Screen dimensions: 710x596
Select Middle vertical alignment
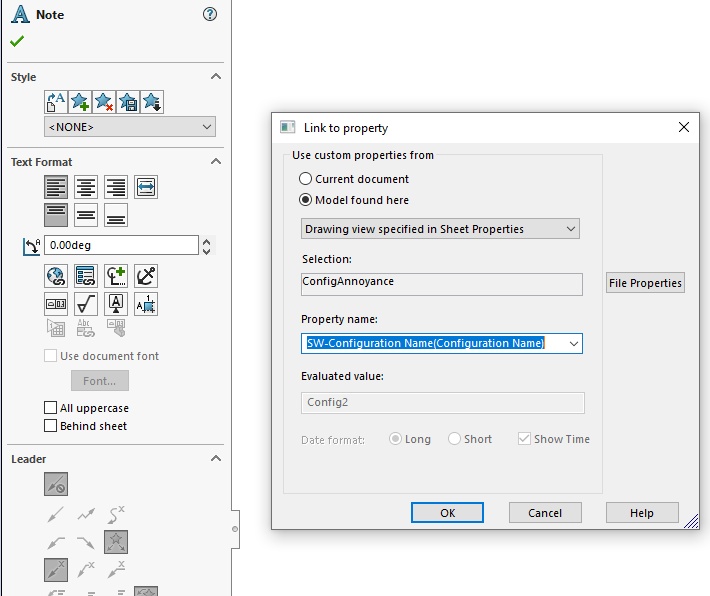[x=86, y=215]
